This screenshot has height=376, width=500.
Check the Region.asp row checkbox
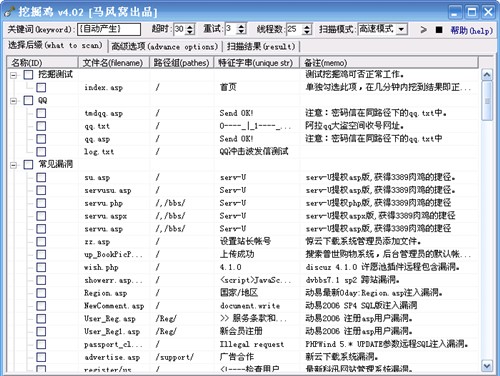point(41,293)
